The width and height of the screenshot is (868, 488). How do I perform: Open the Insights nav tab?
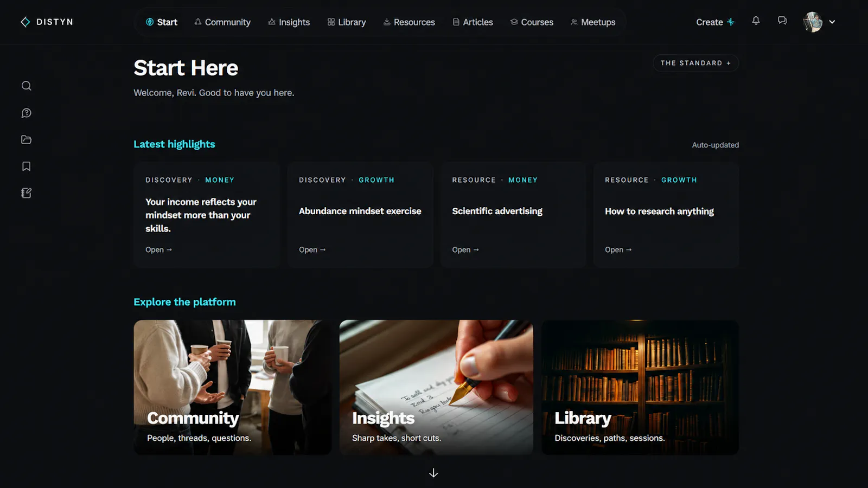pos(289,22)
